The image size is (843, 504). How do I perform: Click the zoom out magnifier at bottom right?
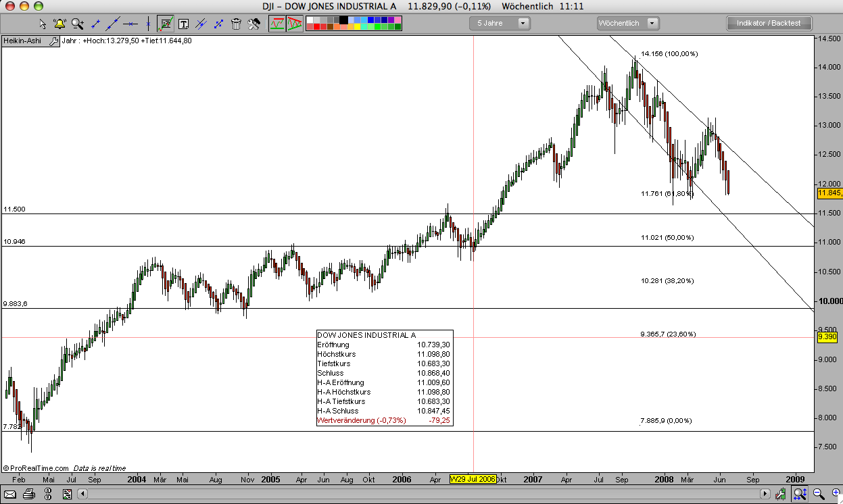(x=819, y=494)
